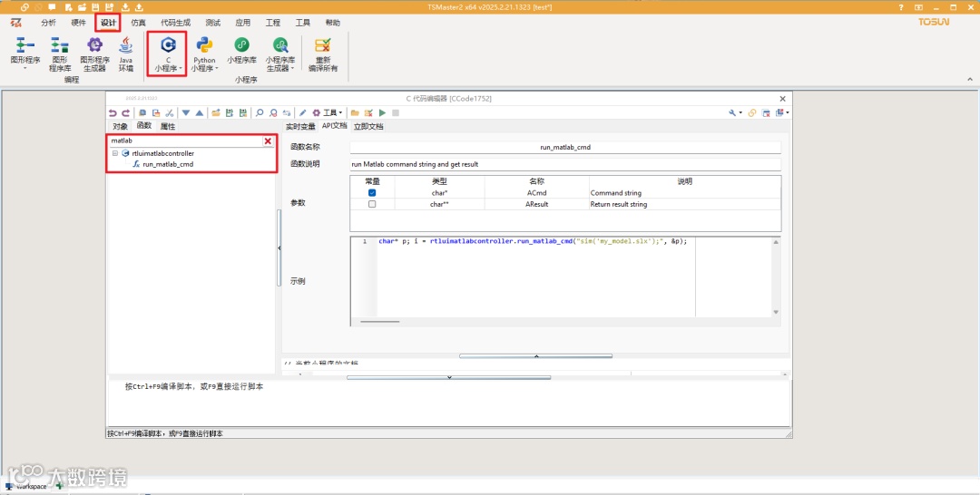Click the pencil edit icon in editor toolbar
The height and width of the screenshot is (495, 980).
[302, 113]
